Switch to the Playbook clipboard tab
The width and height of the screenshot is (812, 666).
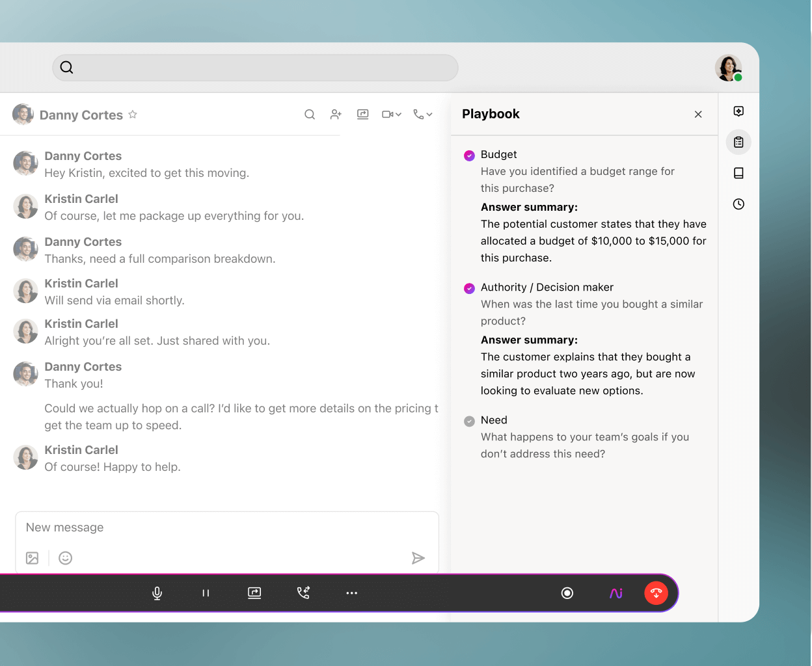tap(738, 142)
